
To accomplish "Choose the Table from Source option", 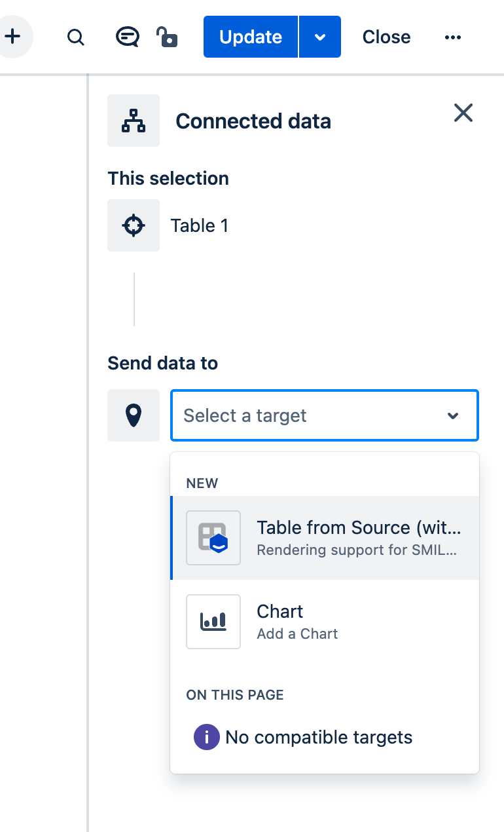I will [359, 537].
